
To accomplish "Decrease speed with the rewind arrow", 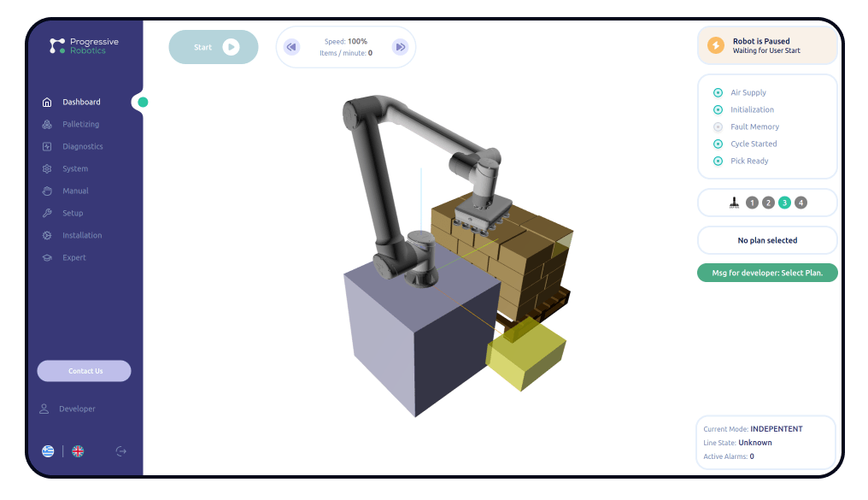I will [x=291, y=47].
